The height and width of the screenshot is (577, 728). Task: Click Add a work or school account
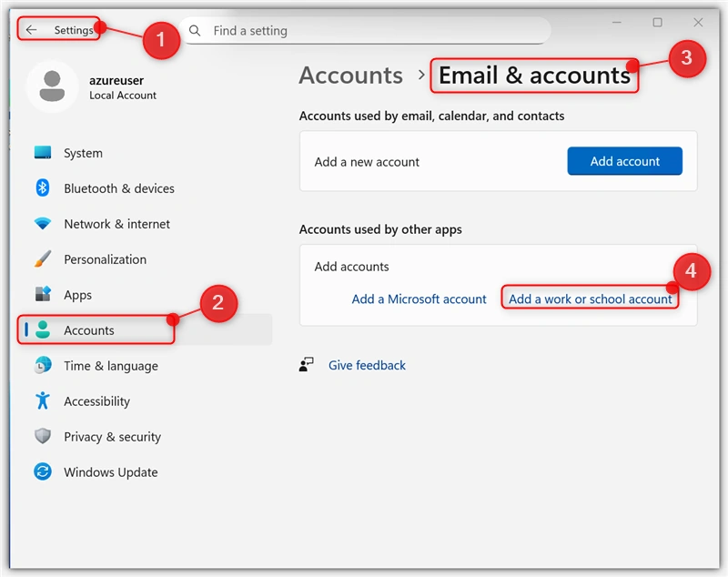coord(590,299)
